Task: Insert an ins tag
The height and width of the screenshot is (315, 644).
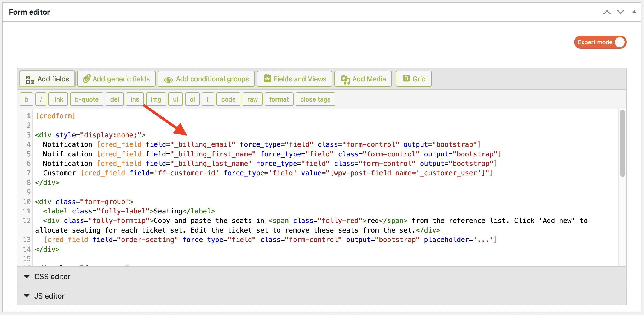Action: pos(135,99)
